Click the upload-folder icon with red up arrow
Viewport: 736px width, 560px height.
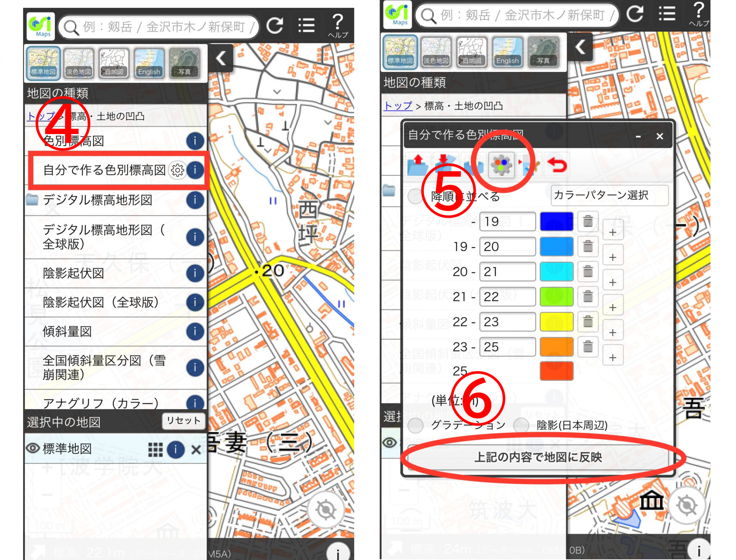click(418, 165)
